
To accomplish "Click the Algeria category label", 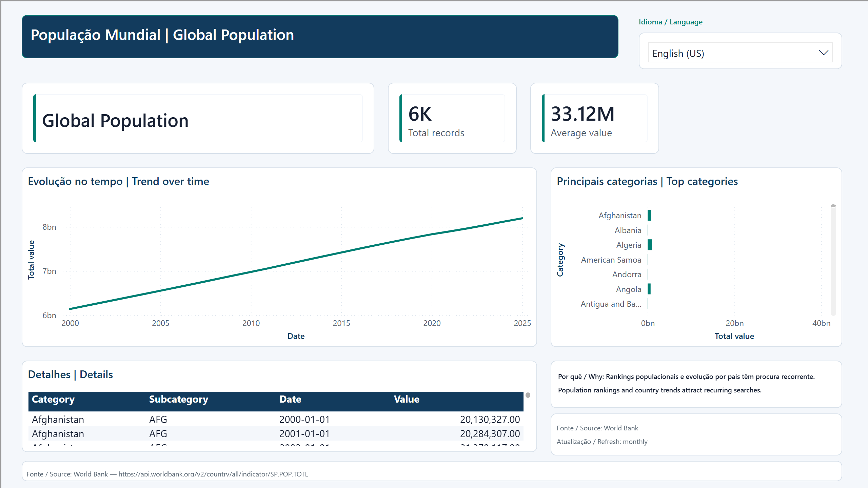I will tap(629, 245).
